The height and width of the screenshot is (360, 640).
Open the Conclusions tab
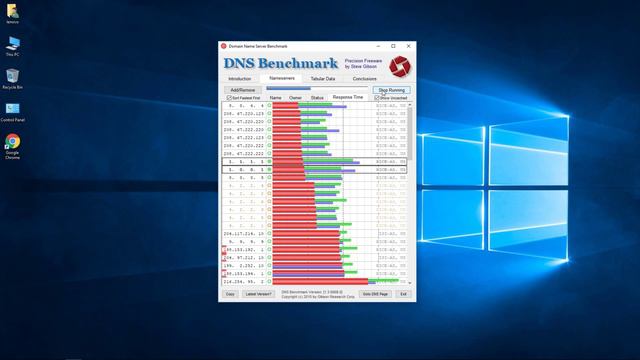tap(364, 79)
